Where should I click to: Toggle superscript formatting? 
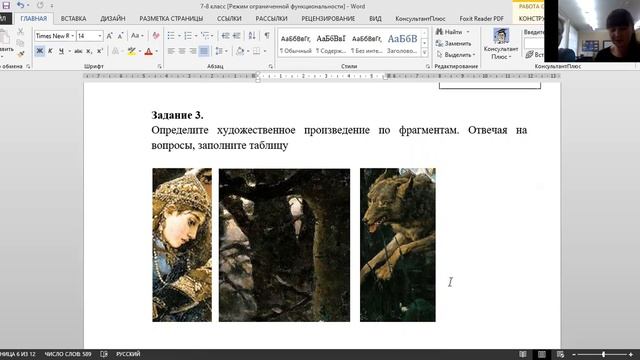click(x=100, y=51)
